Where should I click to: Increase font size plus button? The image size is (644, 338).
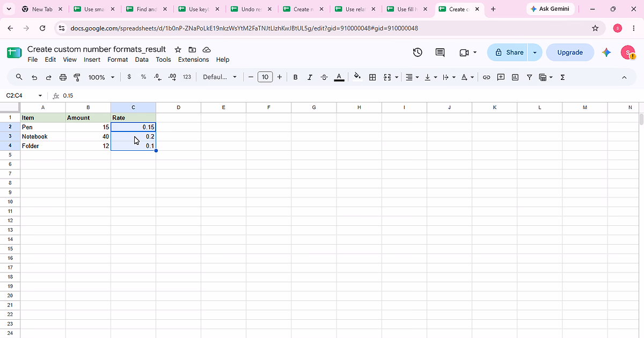point(279,77)
